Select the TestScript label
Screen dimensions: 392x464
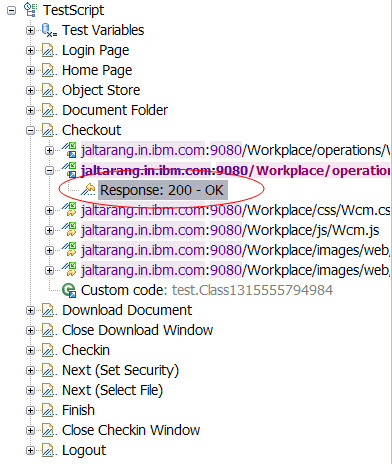(x=73, y=10)
